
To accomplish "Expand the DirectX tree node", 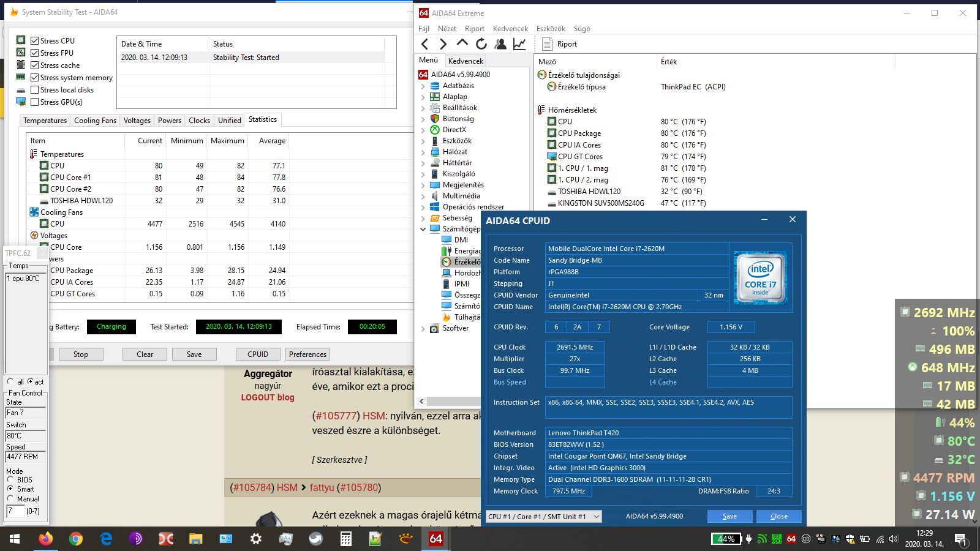I will [x=423, y=130].
